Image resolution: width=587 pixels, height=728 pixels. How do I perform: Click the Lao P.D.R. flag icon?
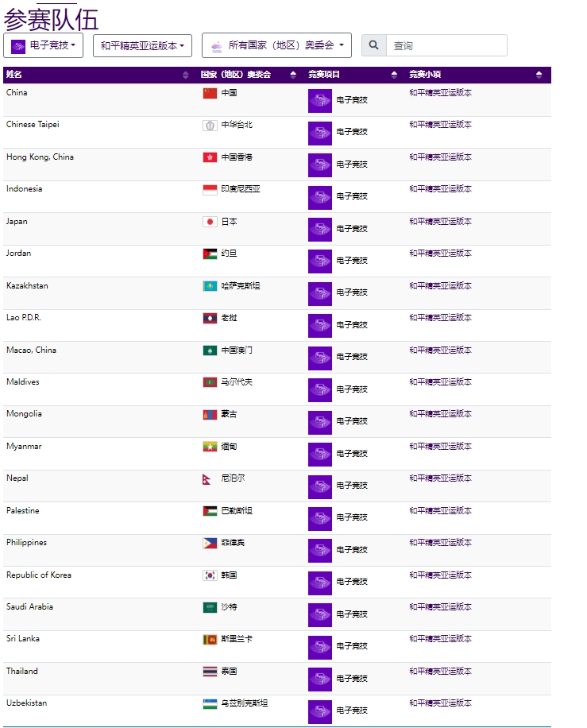(210, 318)
